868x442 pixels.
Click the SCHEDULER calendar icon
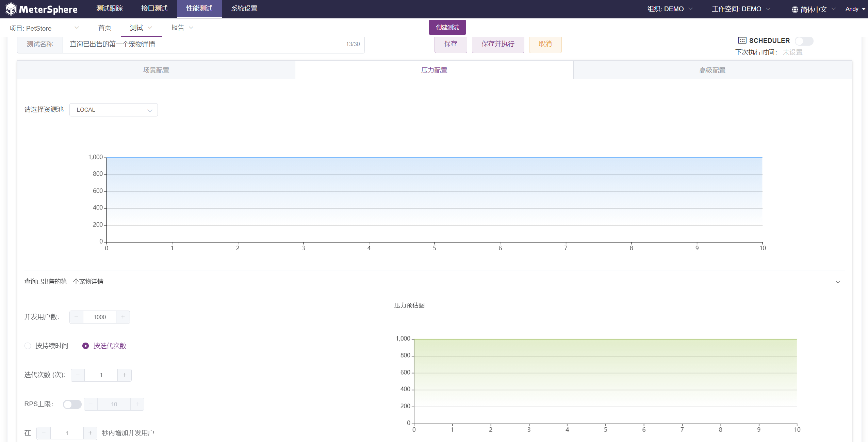tap(742, 41)
